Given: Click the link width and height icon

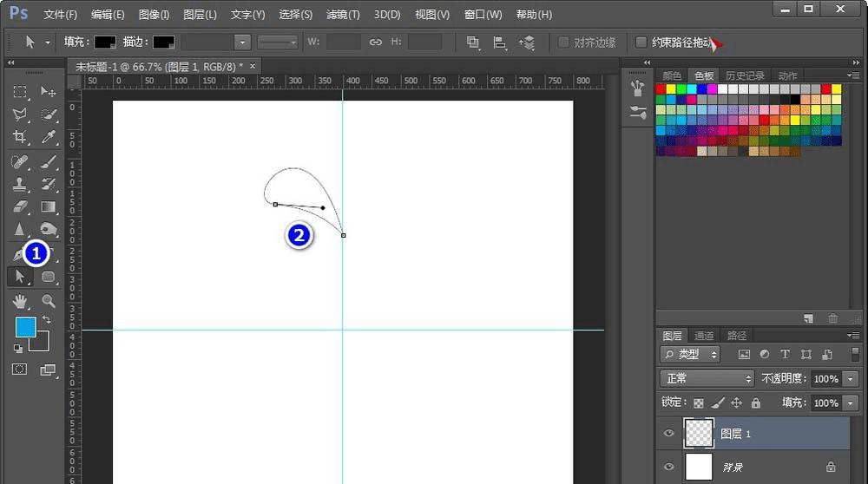Looking at the screenshot, I should pyautogui.click(x=376, y=42).
